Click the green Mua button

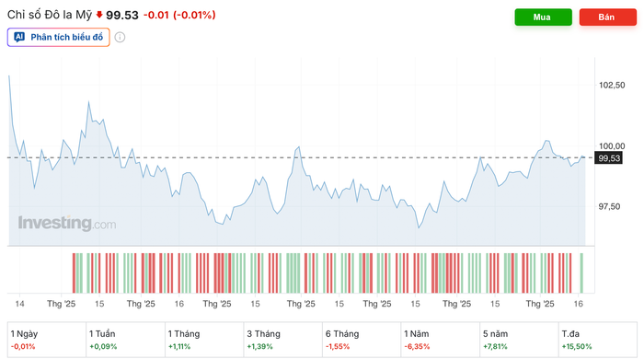543,17
